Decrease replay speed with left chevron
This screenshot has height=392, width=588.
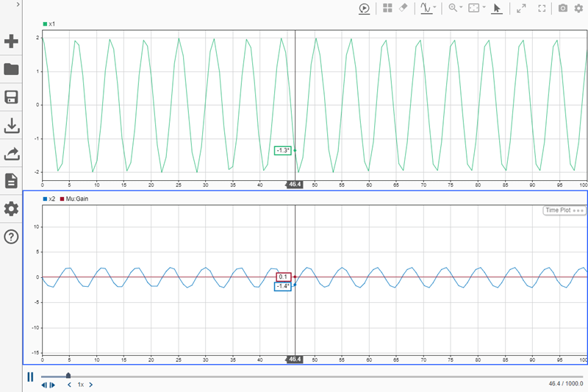(x=69, y=385)
